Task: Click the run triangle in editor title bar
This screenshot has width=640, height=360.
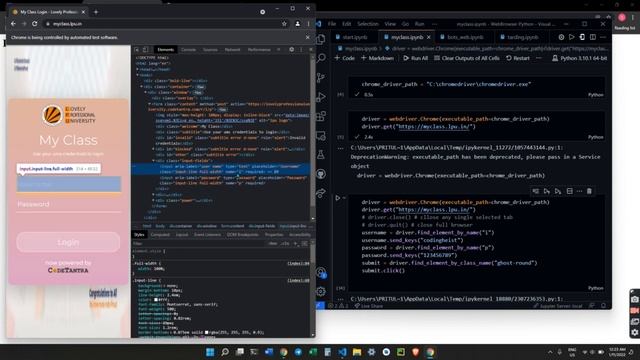Action: (x=571, y=37)
